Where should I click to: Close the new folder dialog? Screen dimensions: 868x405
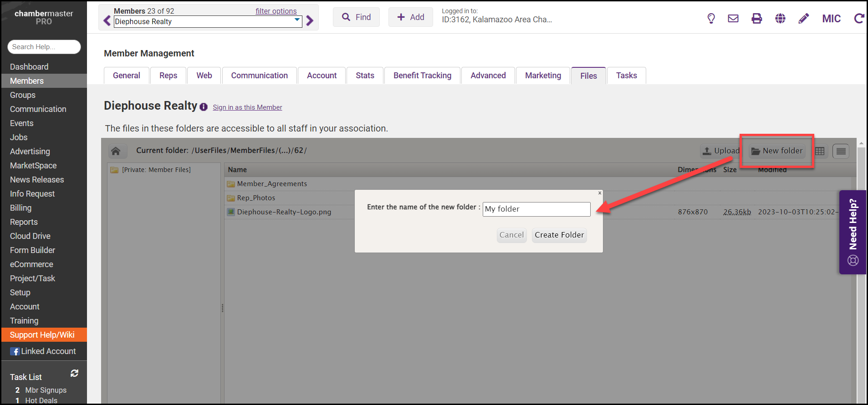[x=600, y=193]
